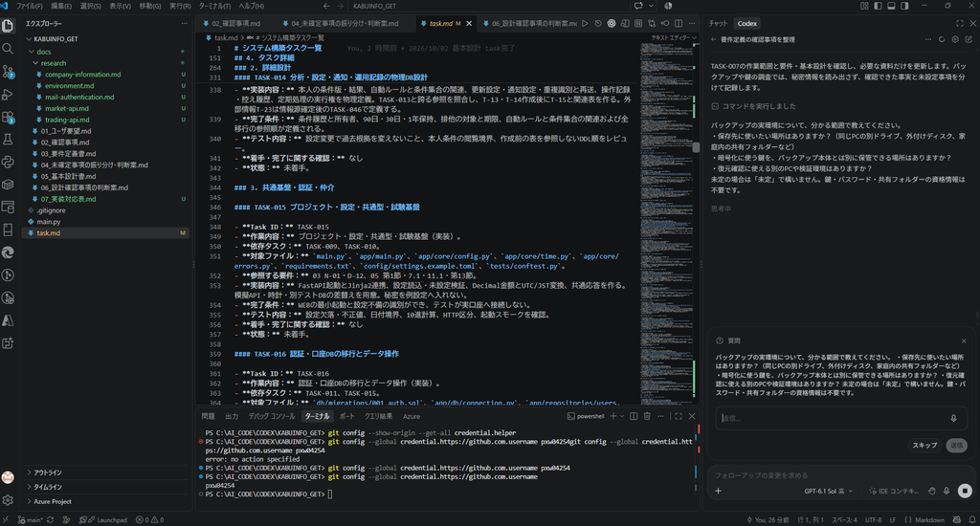Kill the terminal with trash icon
Image resolution: width=980 pixels, height=526 pixels.
pyautogui.click(x=647, y=416)
